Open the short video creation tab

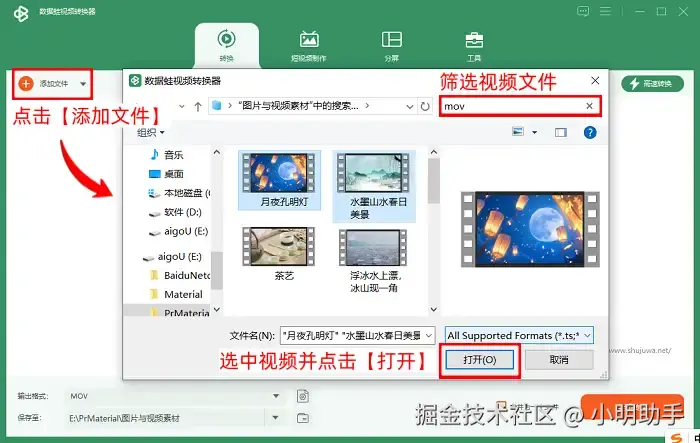click(x=309, y=46)
